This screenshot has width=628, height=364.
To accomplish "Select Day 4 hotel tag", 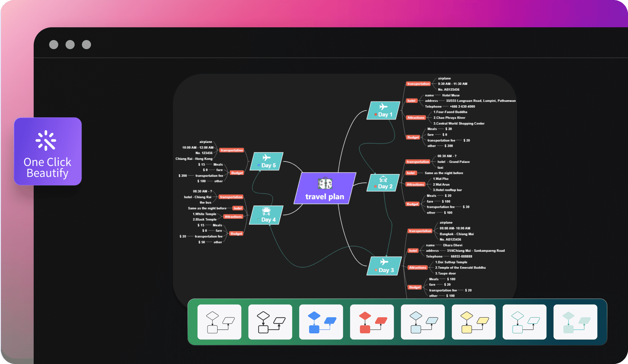I will click(x=238, y=208).
